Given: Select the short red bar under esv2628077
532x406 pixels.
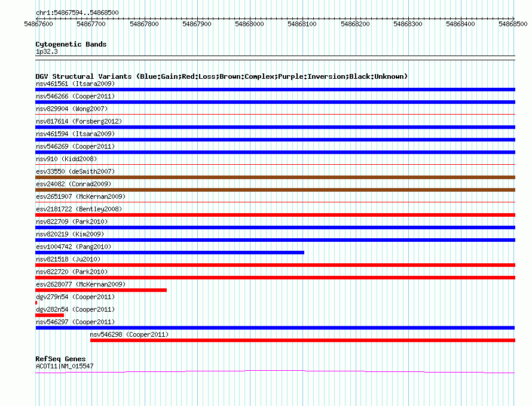Looking at the screenshot, I should tap(101, 290).
